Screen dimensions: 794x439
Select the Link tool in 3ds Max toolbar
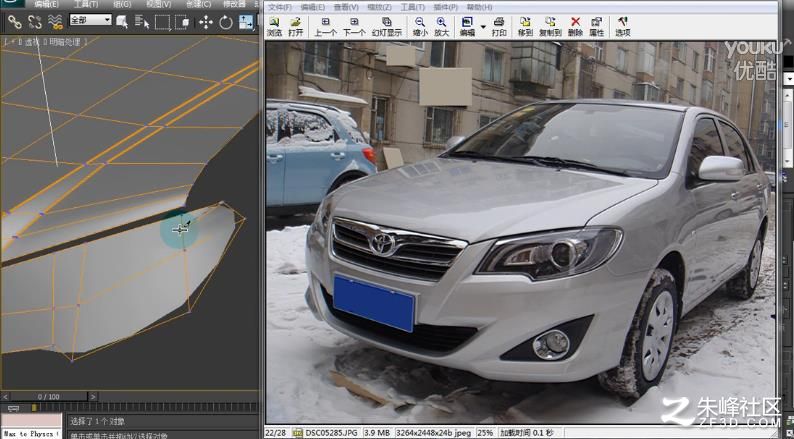click(x=15, y=22)
